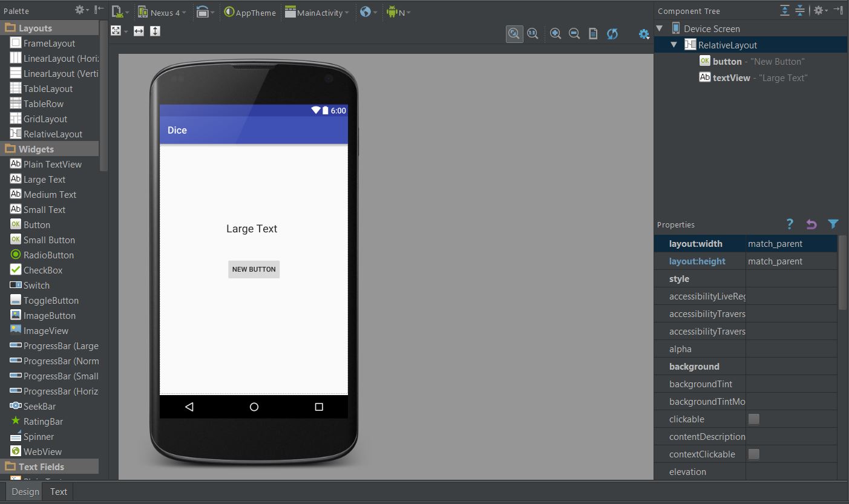Edit the layout:height match_parent value
The width and height of the screenshot is (849, 504).
coord(792,261)
